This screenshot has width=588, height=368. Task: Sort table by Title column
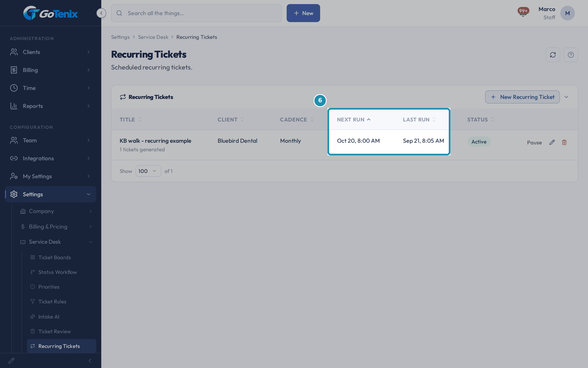(x=130, y=120)
